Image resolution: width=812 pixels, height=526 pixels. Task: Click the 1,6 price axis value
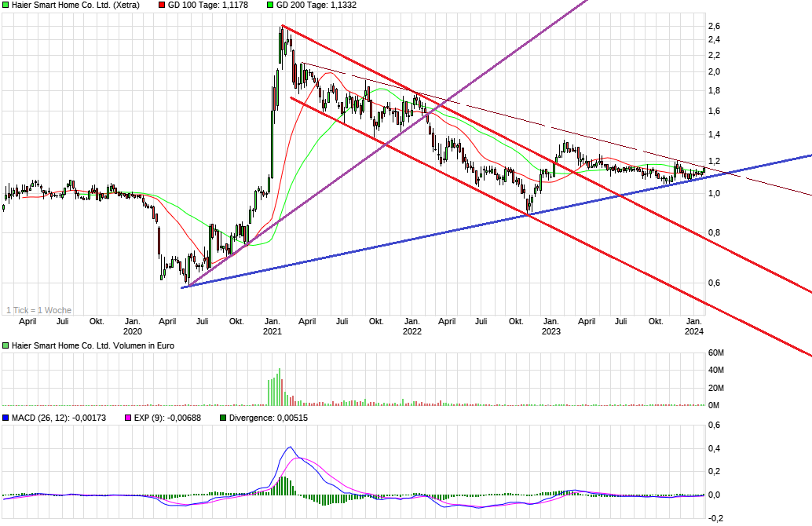pos(714,111)
